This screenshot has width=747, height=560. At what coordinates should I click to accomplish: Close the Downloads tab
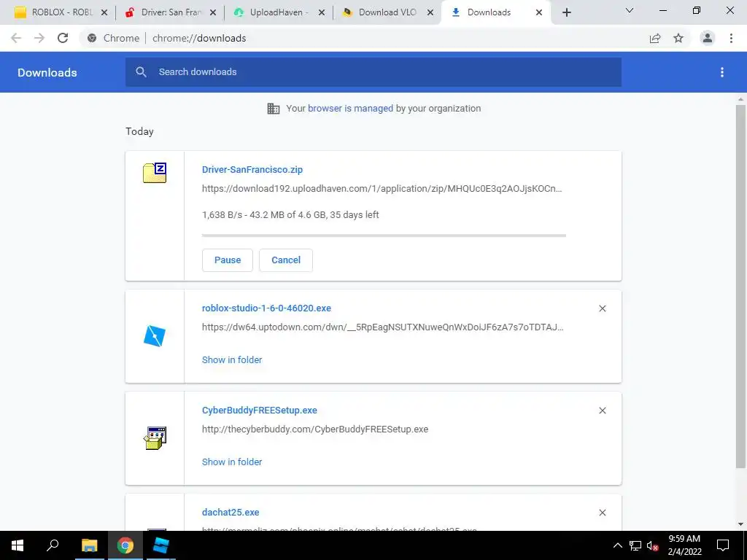[x=539, y=13]
